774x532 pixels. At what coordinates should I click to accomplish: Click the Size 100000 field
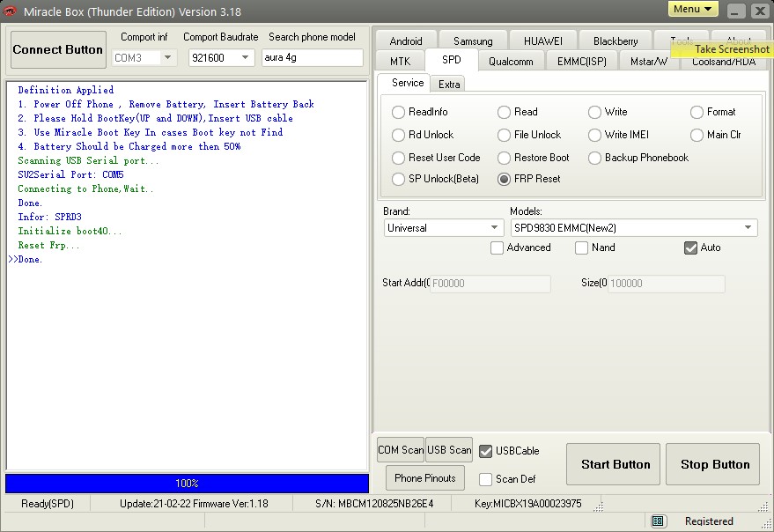tap(666, 284)
